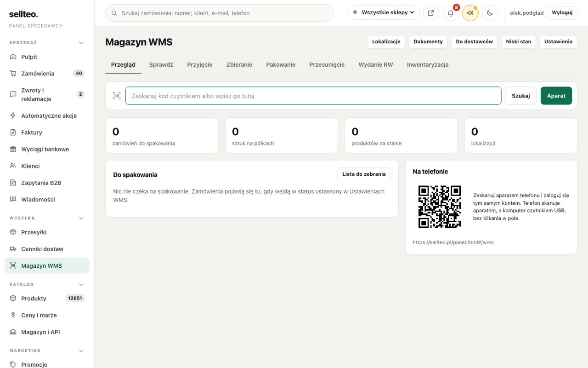
Task: Click the Ceny i marże dollar icon
Action: [13, 315]
